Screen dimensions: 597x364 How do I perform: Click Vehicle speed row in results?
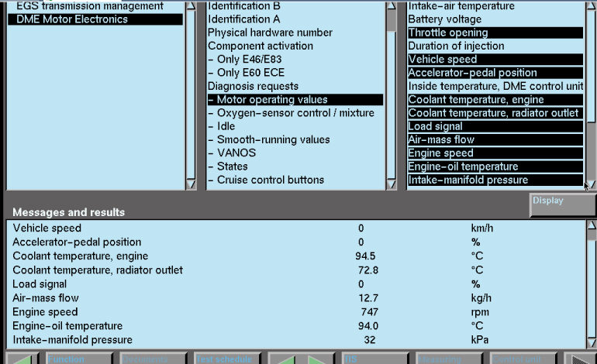295,228
